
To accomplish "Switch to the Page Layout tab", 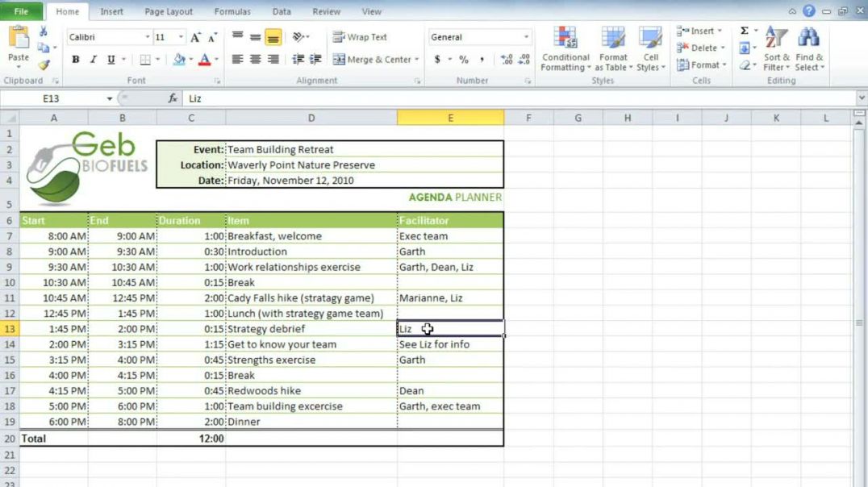I will (x=169, y=11).
